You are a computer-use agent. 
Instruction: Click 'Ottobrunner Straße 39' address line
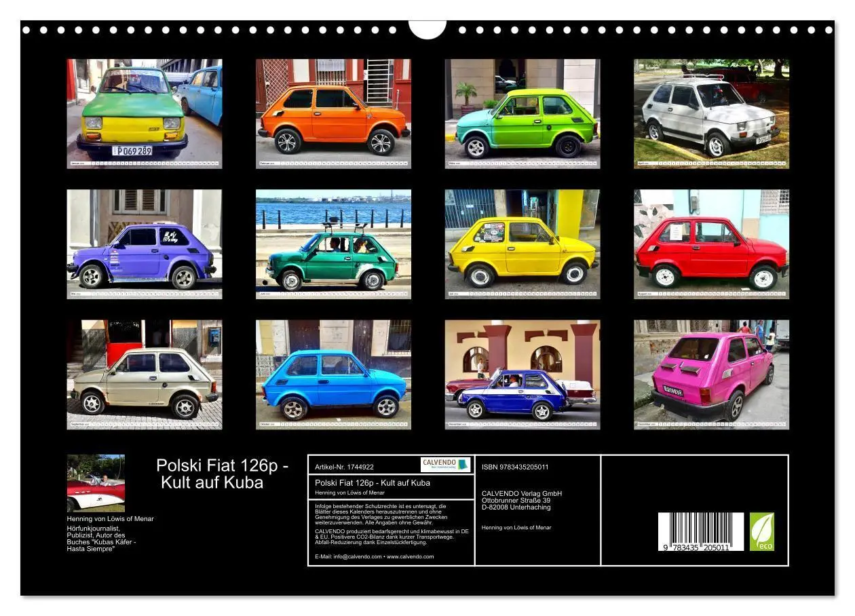tap(516, 500)
